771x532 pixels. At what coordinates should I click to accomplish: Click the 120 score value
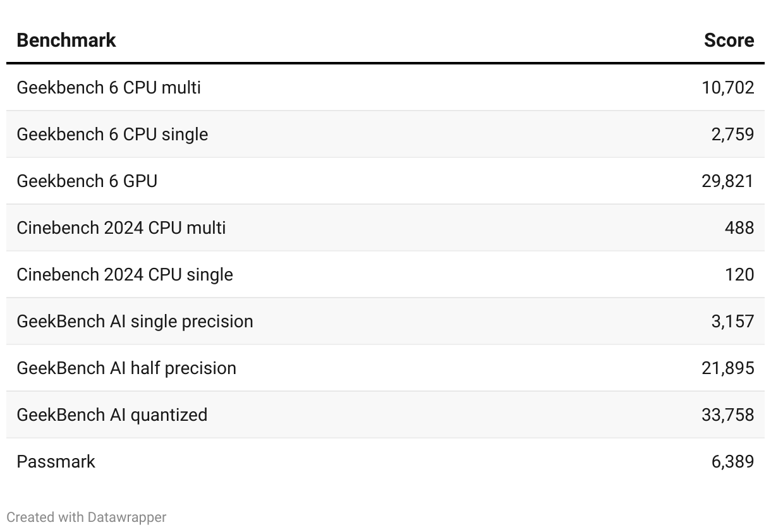(x=739, y=274)
